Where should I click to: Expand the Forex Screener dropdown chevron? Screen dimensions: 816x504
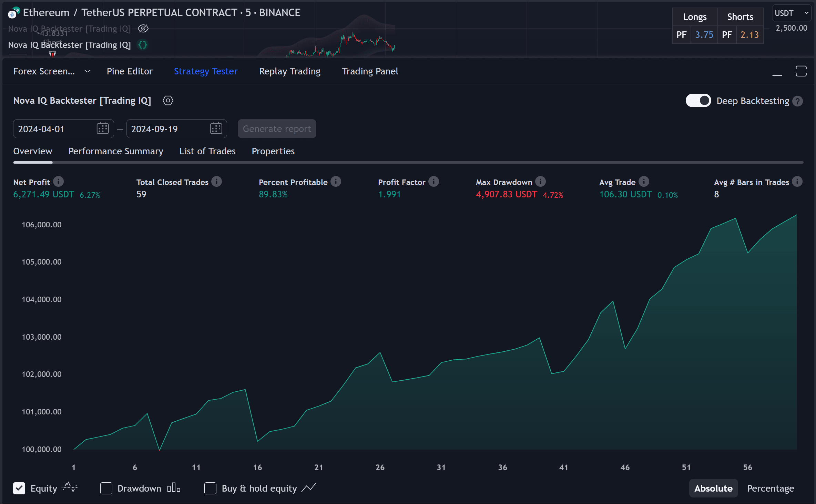coord(88,71)
